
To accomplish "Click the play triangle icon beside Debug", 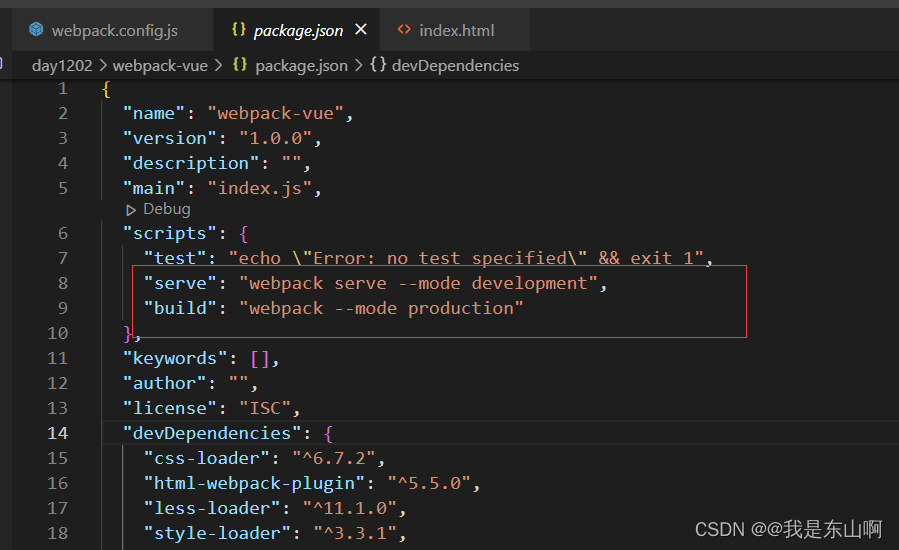I will tap(131, 210).
